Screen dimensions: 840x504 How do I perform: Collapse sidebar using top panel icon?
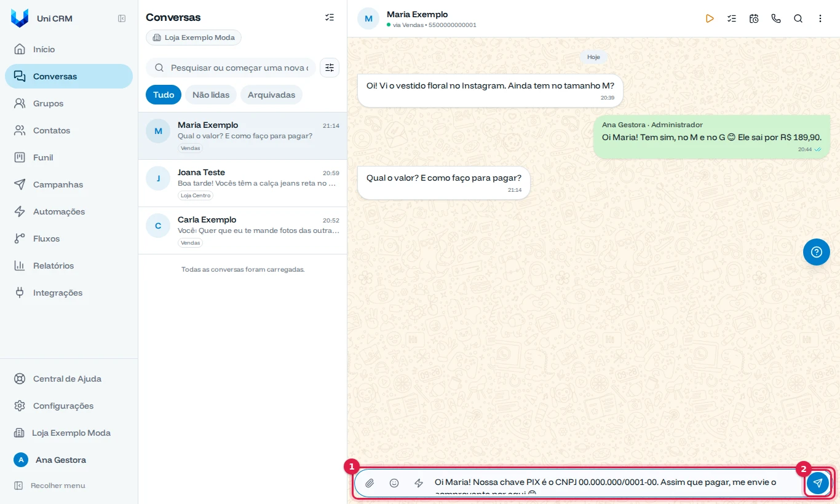122,18
